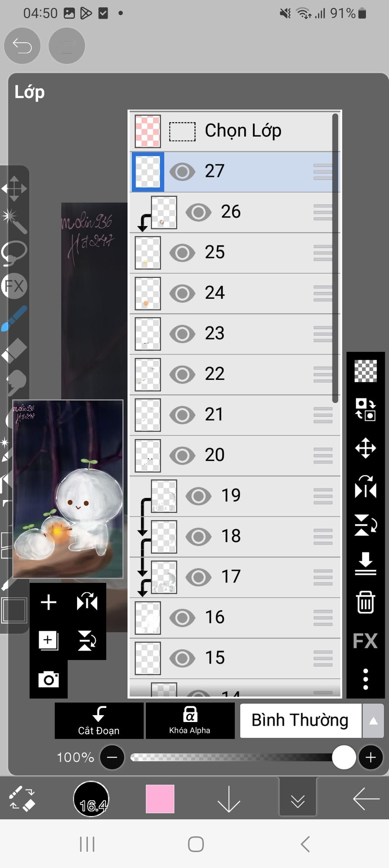This screenshot has height=868, width=389.
Task: Select layer 17 row
Action: [x=235, y=578]
